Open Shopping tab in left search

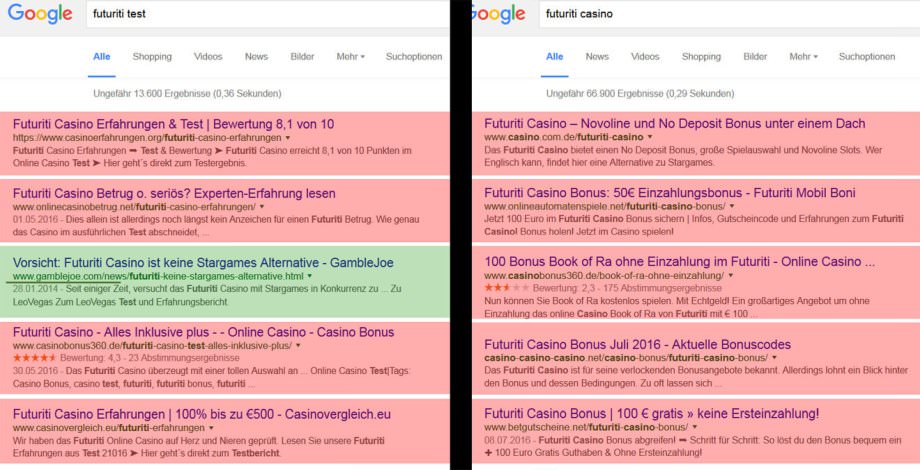(152, 57)
